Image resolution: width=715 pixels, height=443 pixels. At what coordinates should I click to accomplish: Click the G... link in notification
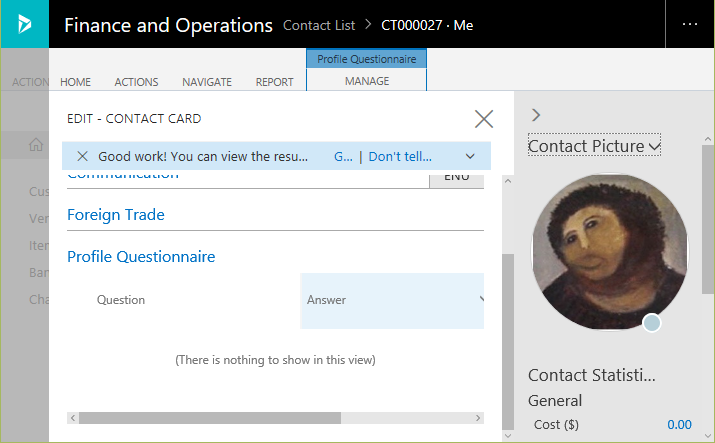pyautogui.click(x=343, y=156)
